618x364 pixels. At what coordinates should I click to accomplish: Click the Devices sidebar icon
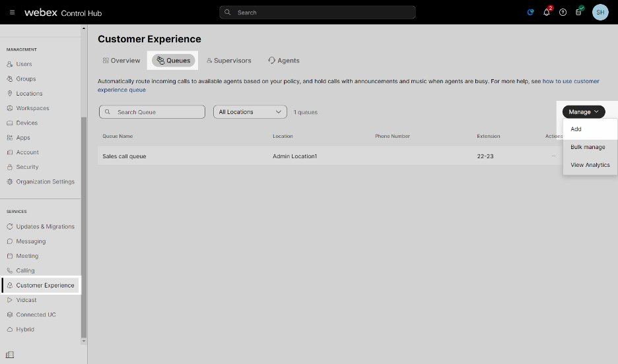(x=10, y=123)
